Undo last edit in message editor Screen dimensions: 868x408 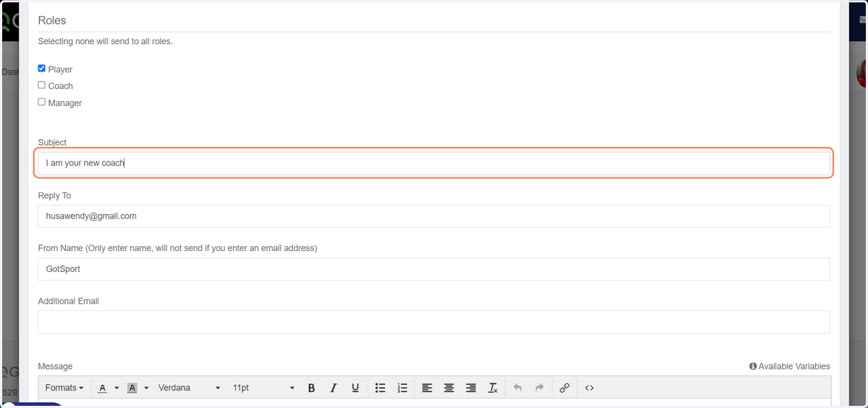tap(518, 388)
